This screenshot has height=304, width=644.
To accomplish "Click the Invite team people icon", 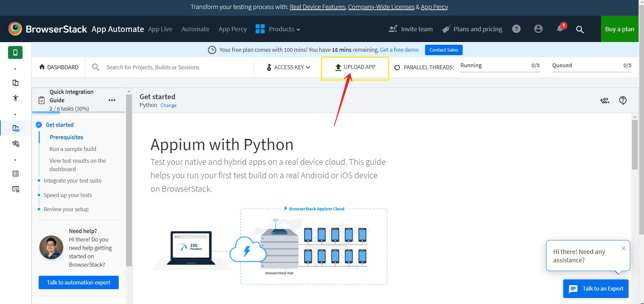I will point(393,29).
